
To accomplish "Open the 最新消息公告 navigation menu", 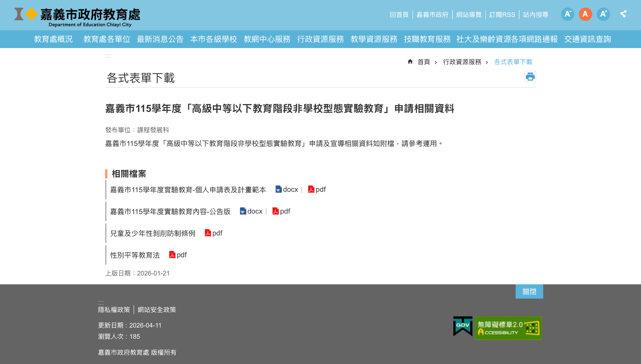I will pyautogui.click(x=160, y=39).
